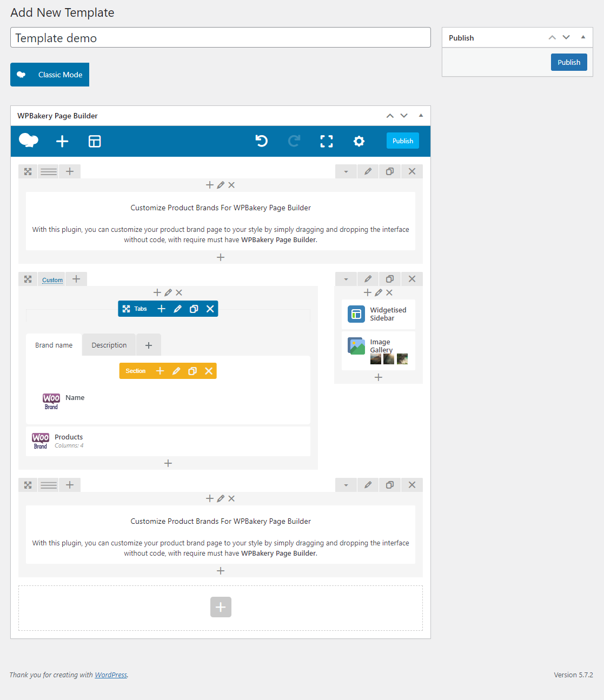Clone the Section element

tap(193, 371)
